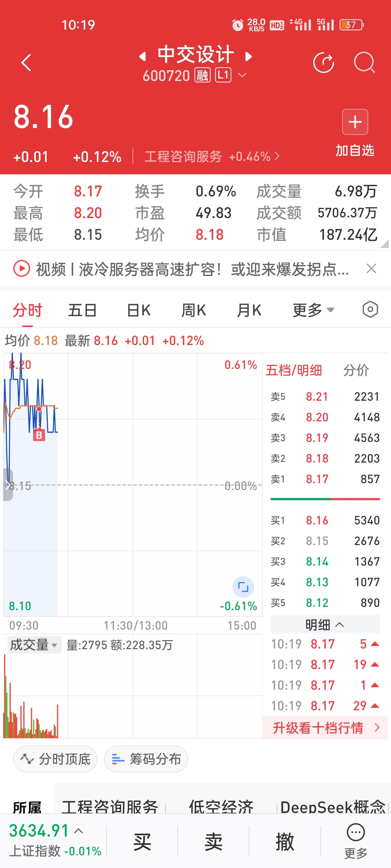391x868 pixels.
Task: Open the 更多 chart period dropdown
Action: click(x=314, y=310)
